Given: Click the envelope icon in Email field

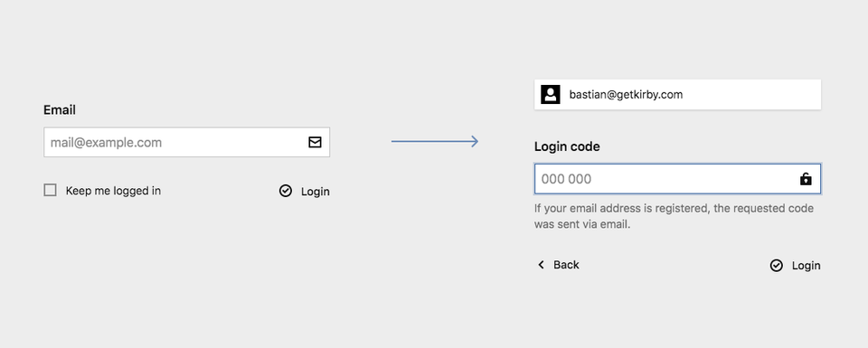Looking at the screenshot, I should 315,142.
